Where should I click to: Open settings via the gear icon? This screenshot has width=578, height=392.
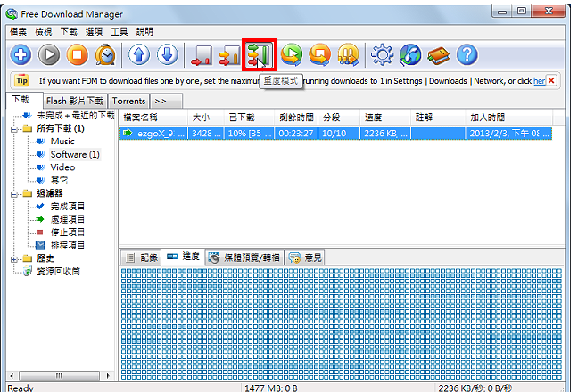click(382, 55)
